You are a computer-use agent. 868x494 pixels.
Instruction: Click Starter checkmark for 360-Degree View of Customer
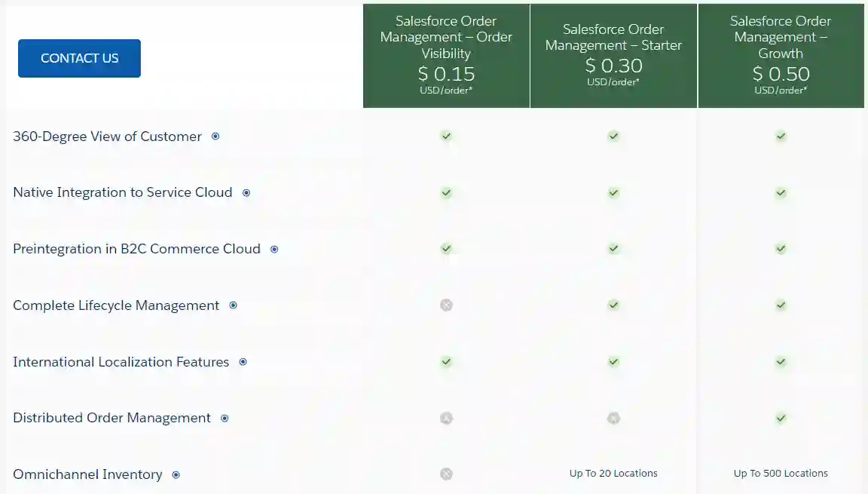[613, 137]
